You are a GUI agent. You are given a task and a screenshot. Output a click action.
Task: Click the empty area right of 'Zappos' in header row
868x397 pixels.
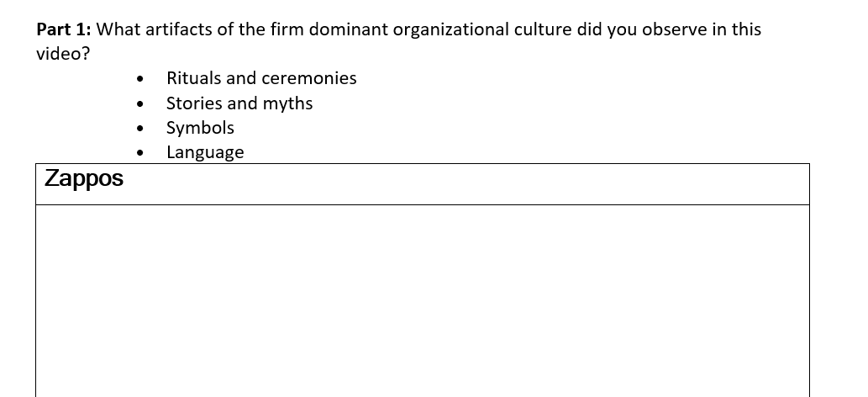465,184
